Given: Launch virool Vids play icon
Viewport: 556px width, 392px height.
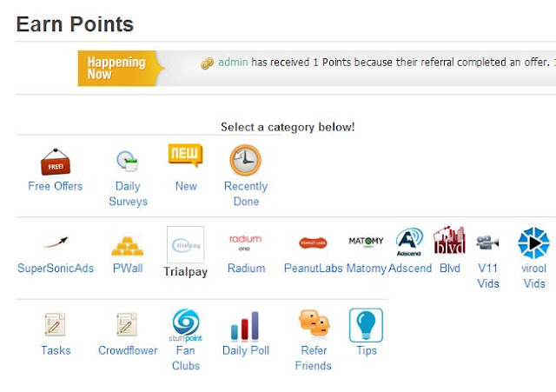Looking at the screenshot, I should 533,243.
